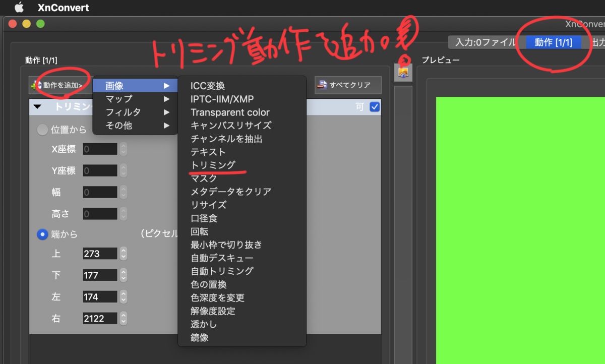Viewport: 605px width, 364px height.
Task: Choose 透かし from the menu
Action: 242,324
